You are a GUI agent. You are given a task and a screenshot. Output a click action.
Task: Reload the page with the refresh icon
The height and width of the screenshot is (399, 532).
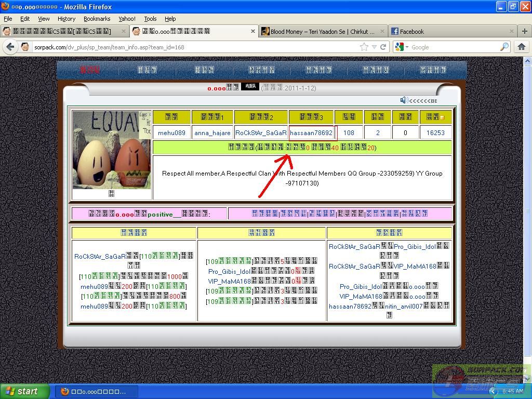(383, 47)
